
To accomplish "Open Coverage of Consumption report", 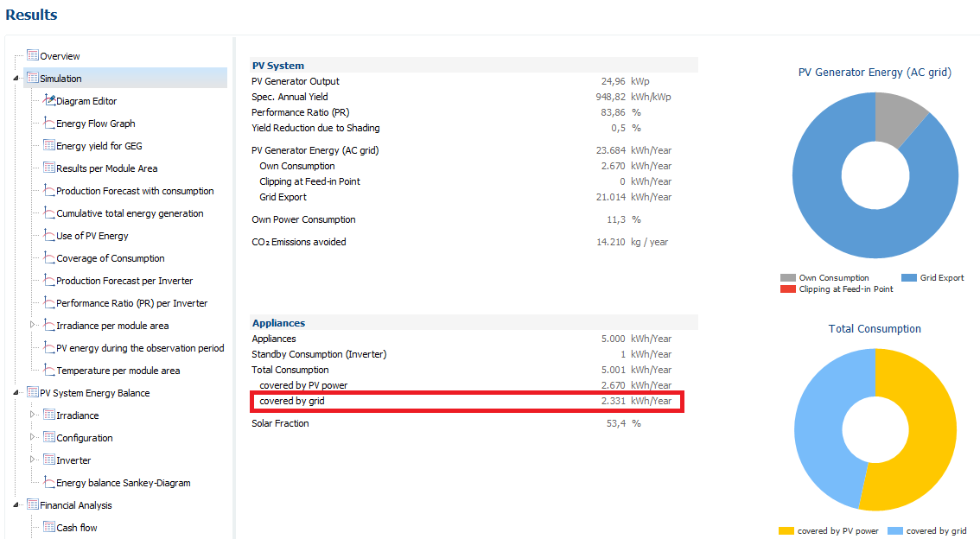I will point(110,258).
